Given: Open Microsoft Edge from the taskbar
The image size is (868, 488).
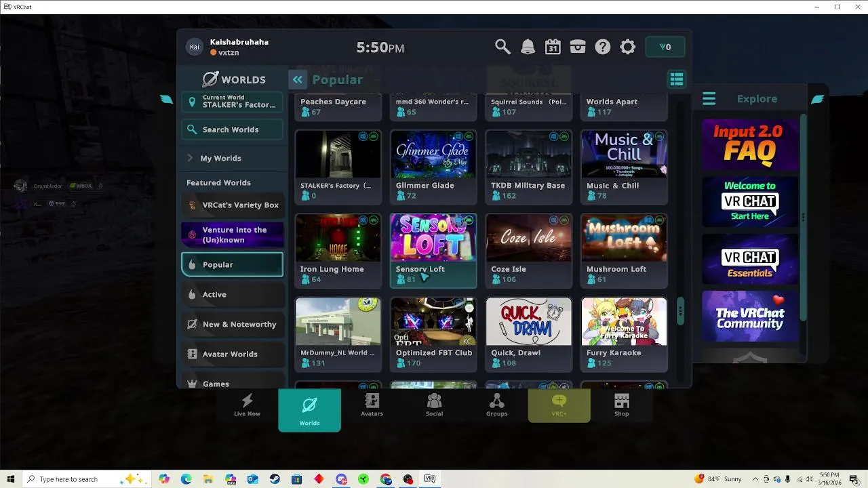Looking at the screenshot, I should click(186, 479).
